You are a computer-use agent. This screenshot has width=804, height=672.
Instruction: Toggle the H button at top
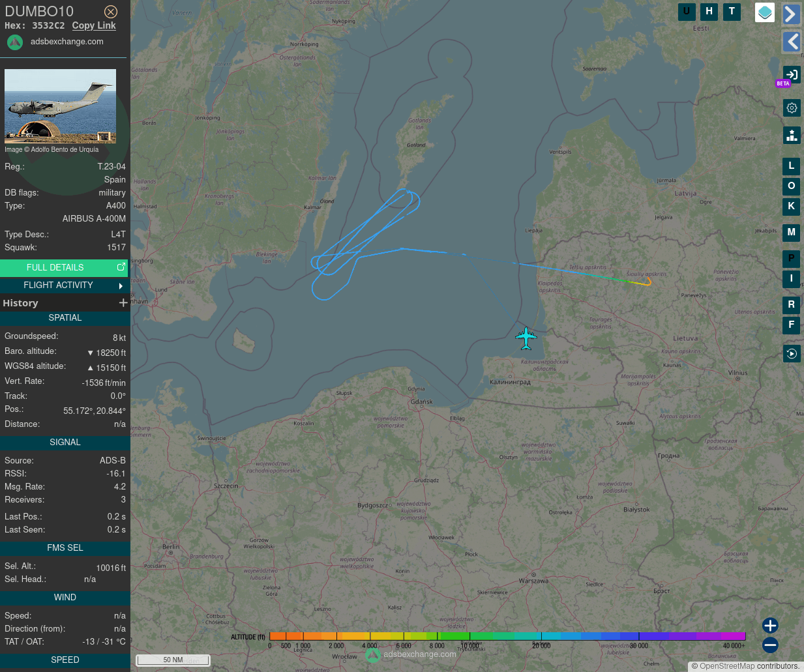tap(709, 11)
